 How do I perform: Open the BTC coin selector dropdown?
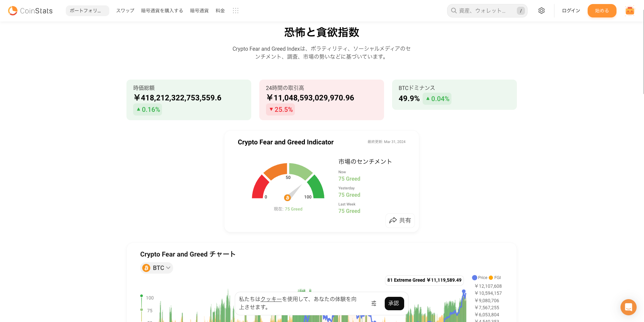point(156,268)
